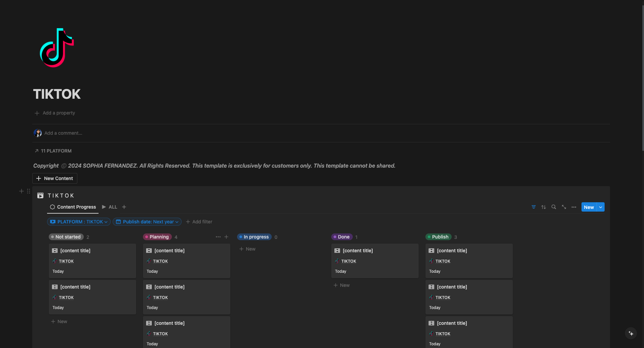
Task: Add a new database view with plus icon
Action: point(124,207)
